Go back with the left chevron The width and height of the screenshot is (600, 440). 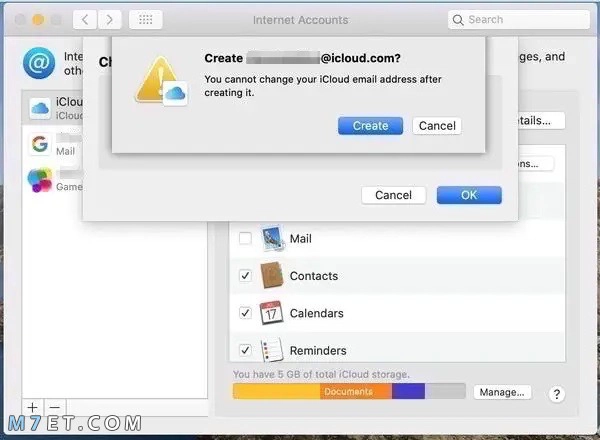tap(85, 20)
